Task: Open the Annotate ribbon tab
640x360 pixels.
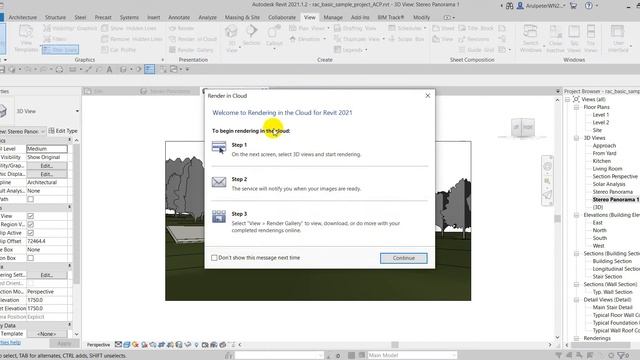Action: click(179, 18)
